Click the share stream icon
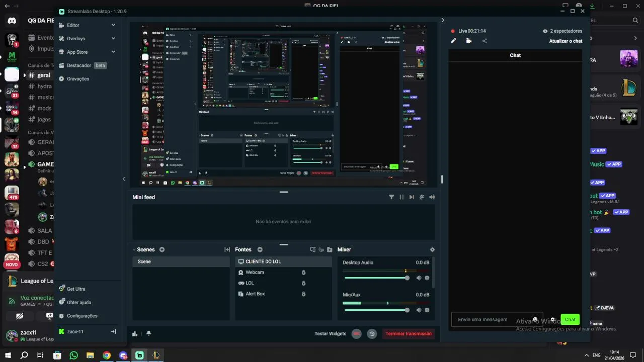 click(x=485, y=41)
